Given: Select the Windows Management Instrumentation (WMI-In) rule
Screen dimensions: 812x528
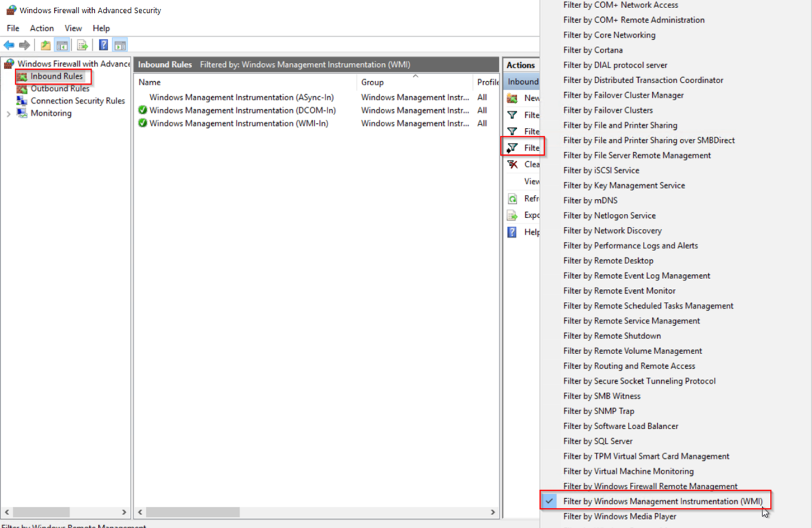Looking at the screenshot, I should (x=238, y=123).
